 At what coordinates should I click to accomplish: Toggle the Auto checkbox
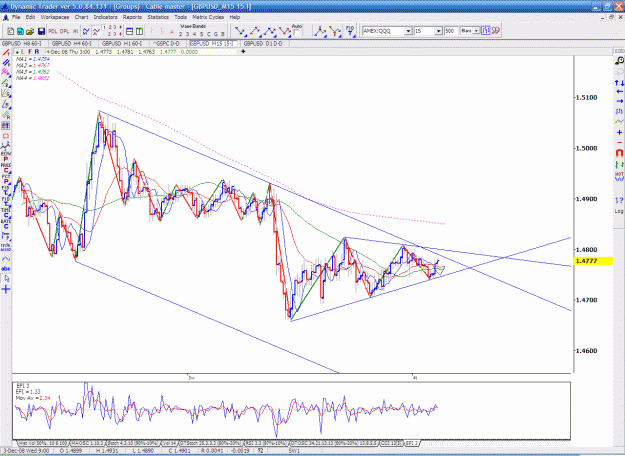point(297,33)
